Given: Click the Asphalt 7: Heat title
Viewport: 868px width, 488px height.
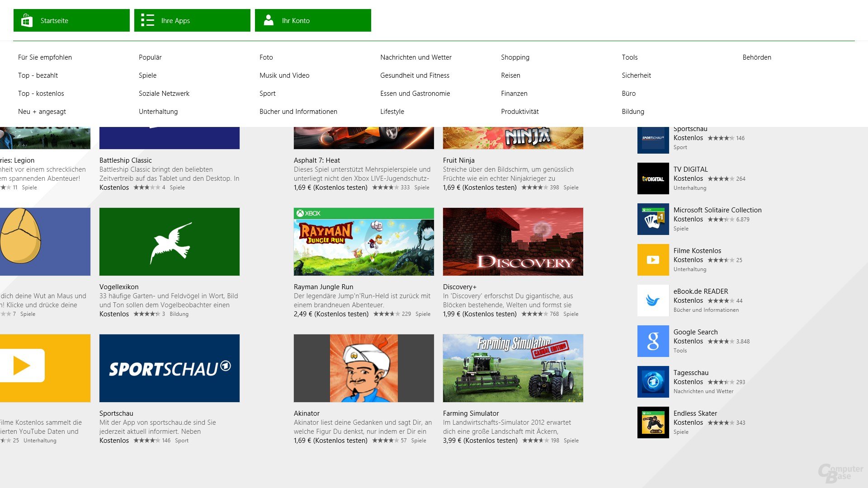Looking at the screenshot, I should coord(317,160).
